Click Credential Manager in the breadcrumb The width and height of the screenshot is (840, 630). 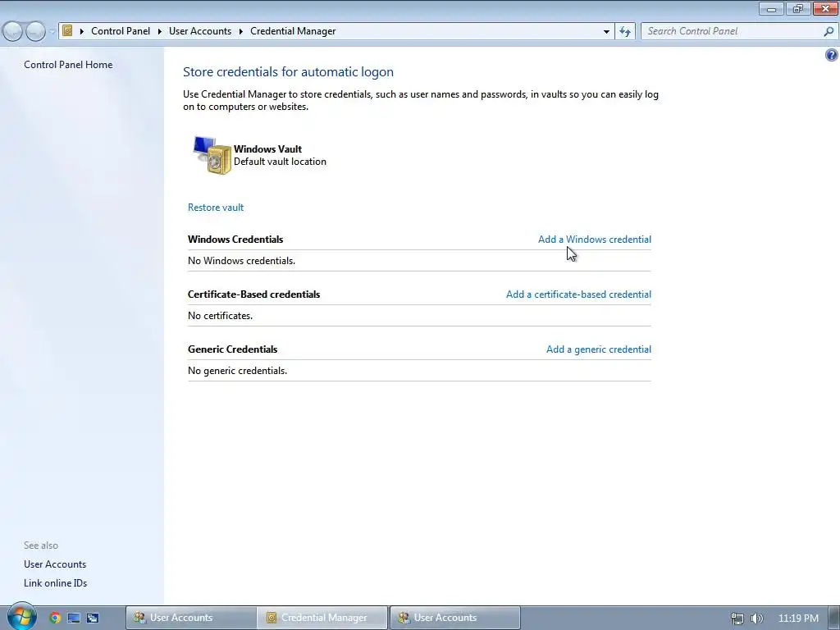tap(293, 31)
